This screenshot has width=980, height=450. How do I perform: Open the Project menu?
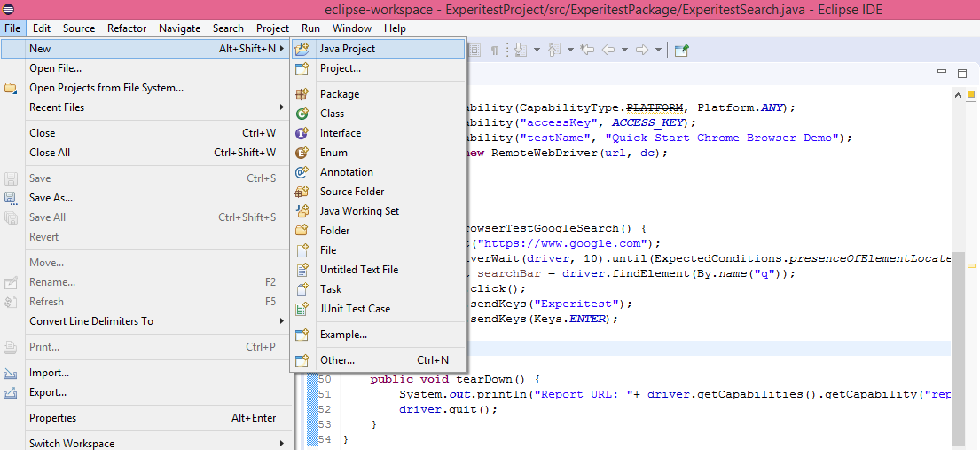tap(272, 28)
